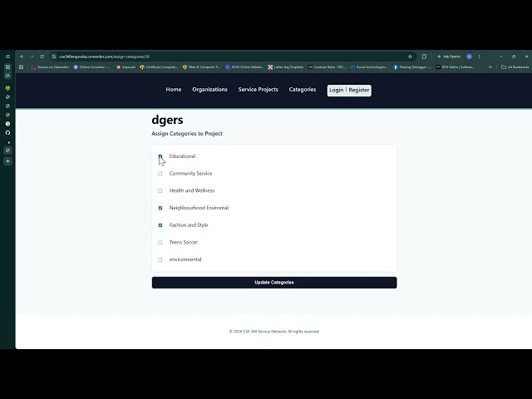Image resolution: width=532 pixels, height=399 pixels.
Task: Select the highlighted active sidebar tab
Action: [7, 150]
